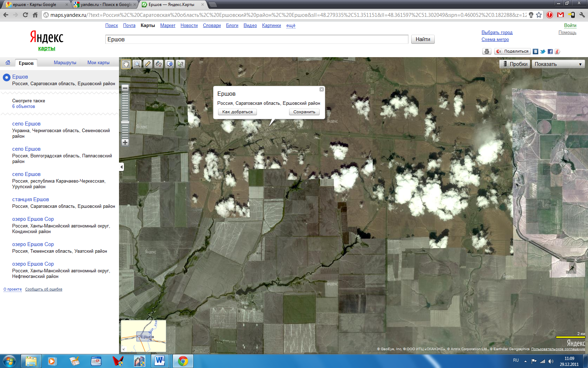Screen dimensions: 588x368
Task: Select the 'what's here' info cursor tool
Action: click(180, 64)
